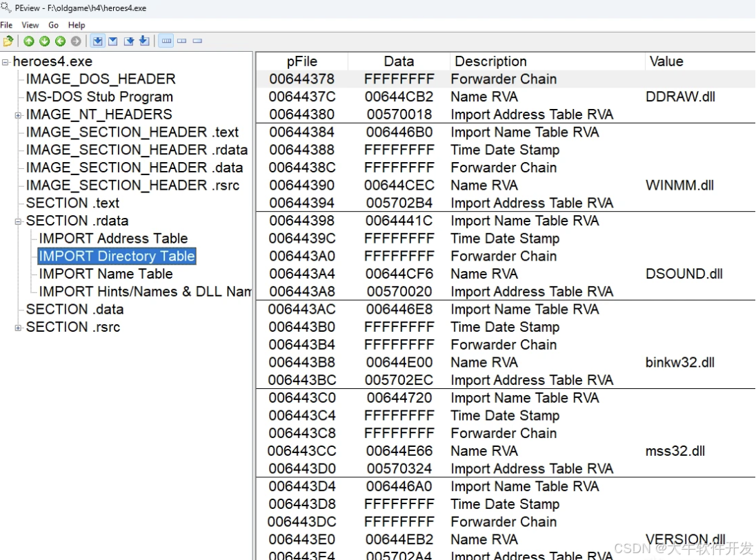This screenshot has width=756, height=560.
Task: Click pFile address 006443A8
Action: click(x=302, y=292)
